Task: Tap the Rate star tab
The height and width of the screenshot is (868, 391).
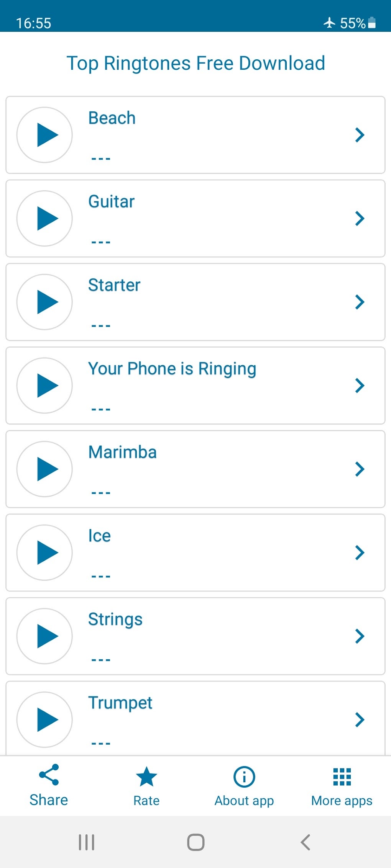Action: 146,786
